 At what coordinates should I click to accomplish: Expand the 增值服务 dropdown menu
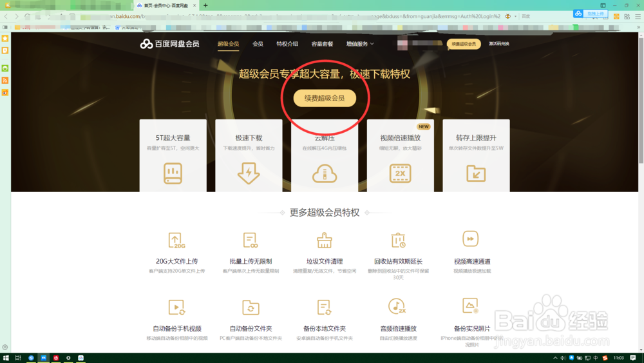click(360, 44)
